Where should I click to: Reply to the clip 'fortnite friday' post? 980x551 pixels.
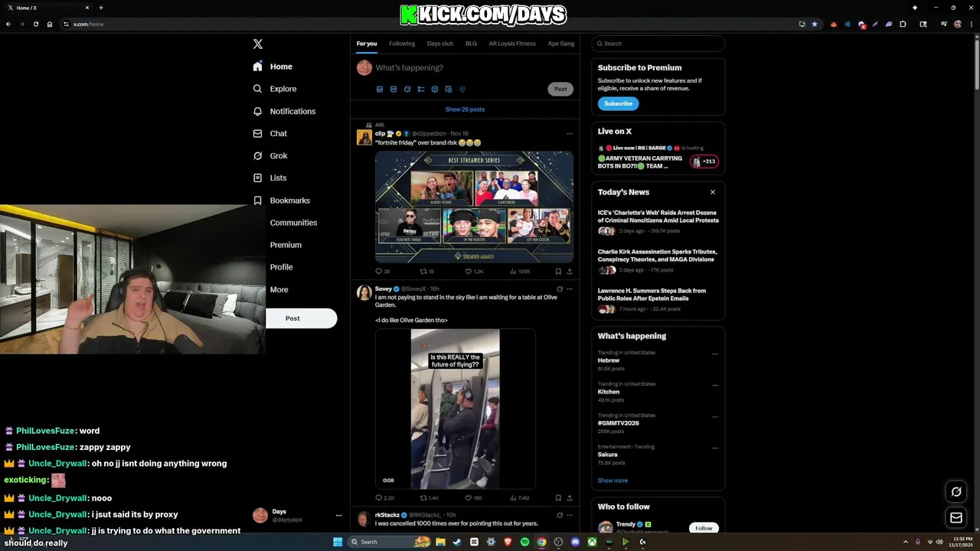(x=378, y=271)
